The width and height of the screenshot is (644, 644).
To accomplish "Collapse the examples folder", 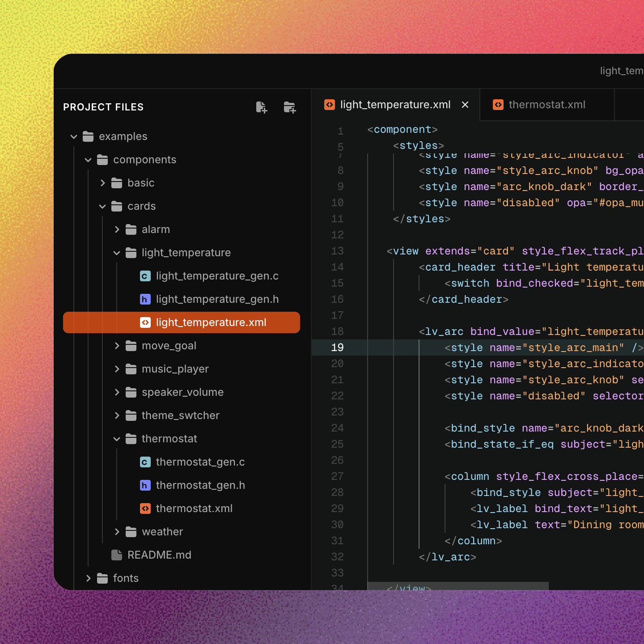I will [x=73, y=136].
